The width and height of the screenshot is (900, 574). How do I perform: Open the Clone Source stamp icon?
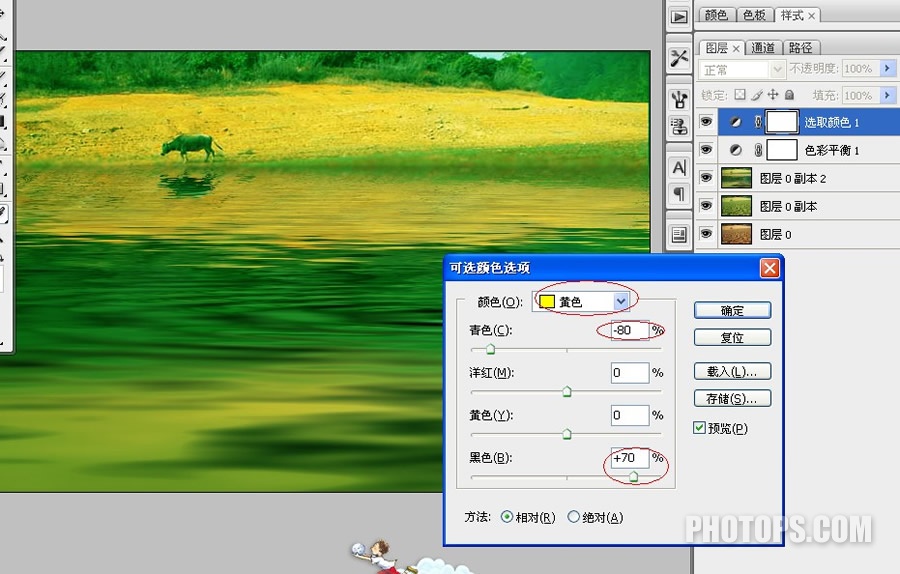click(679, 126)
